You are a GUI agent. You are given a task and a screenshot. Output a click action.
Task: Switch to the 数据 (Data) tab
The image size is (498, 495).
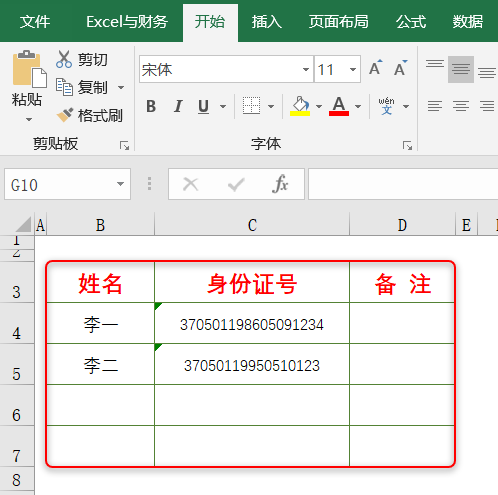[468, 22]
